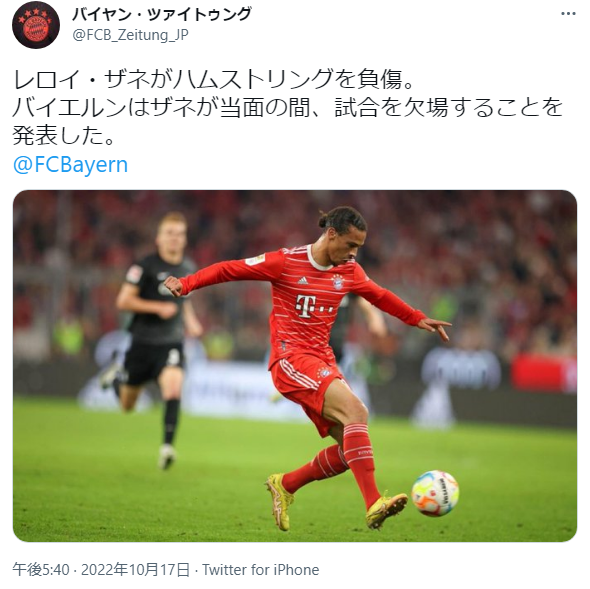Click the tweet timestamp 午後5:40
Image resolution: width=590 pixels, height=589 pixels.
41,570
